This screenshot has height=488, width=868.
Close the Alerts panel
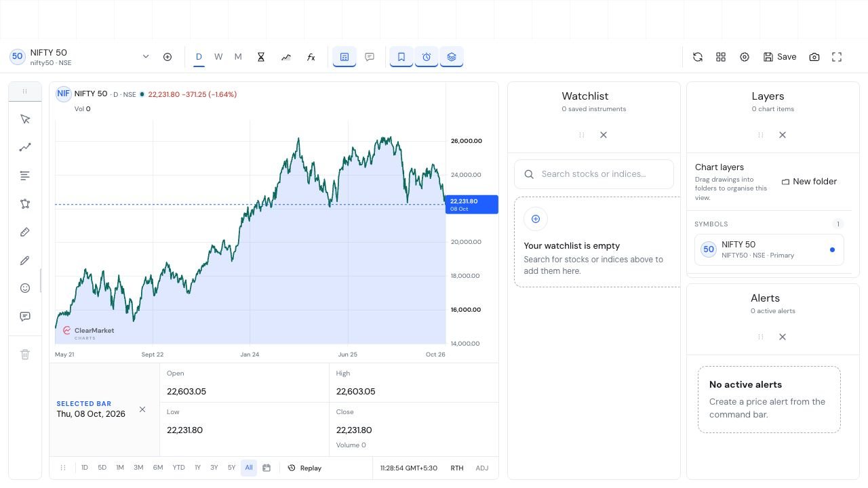pyautogui.click(x=783, y=337)
